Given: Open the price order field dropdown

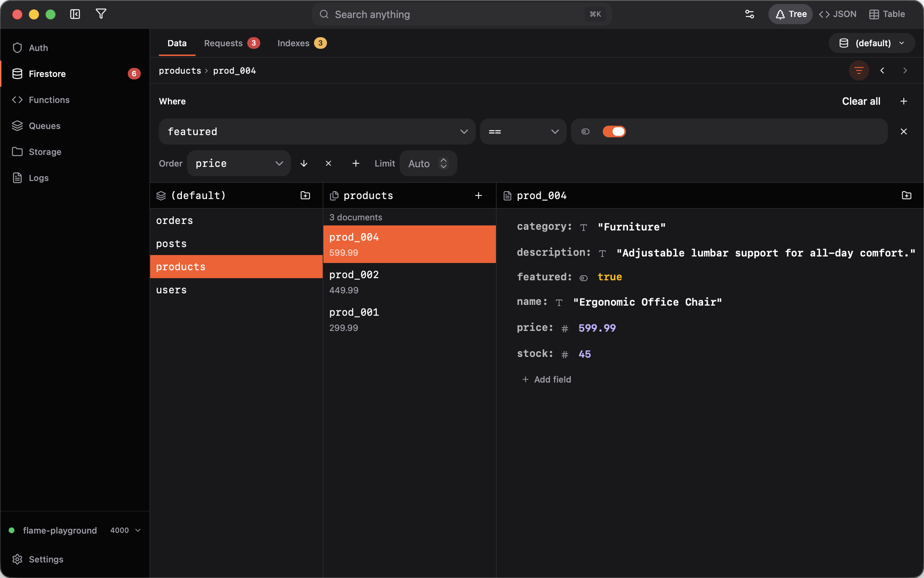Looking at the screenshot, I should (x=239, y=164).
